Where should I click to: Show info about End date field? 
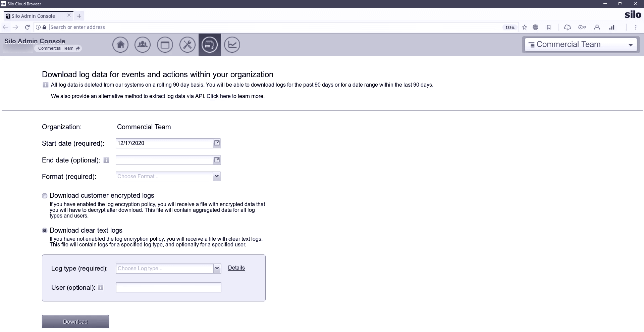point(106,160)
